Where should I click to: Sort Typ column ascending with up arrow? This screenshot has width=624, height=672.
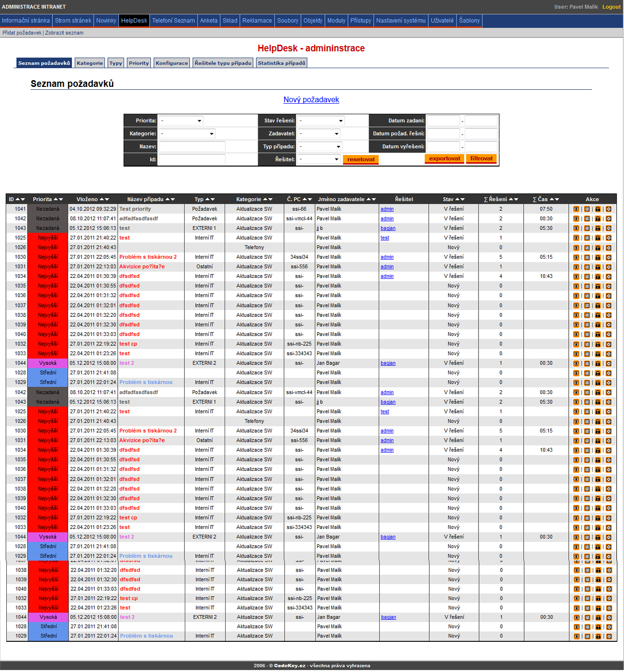(x=207, y=199)
